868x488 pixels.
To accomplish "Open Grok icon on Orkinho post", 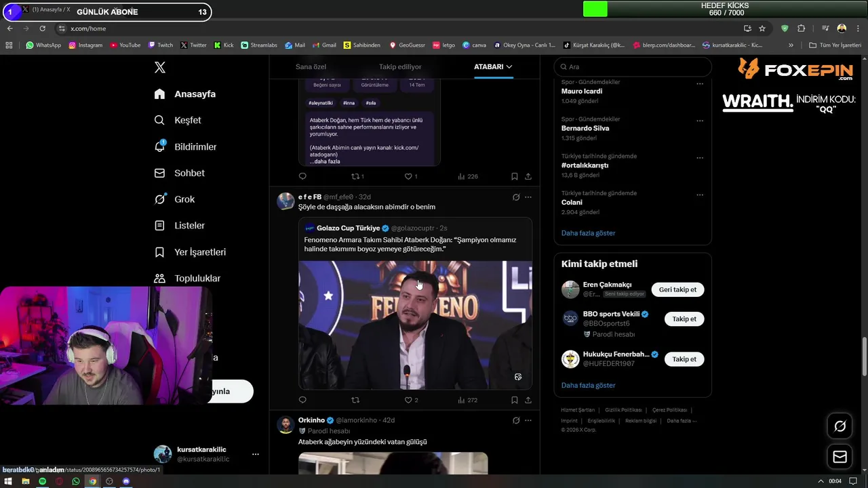I will coord(516,420).
